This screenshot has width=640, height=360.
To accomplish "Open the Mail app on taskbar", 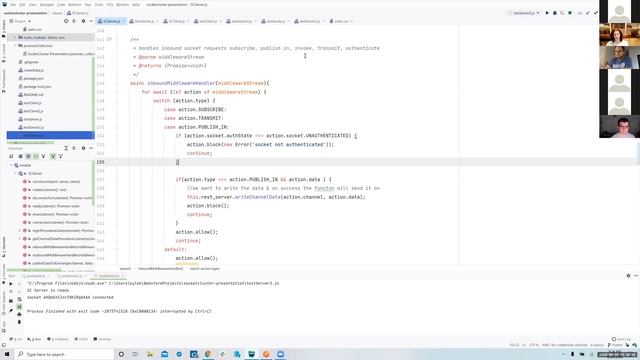I will point(164,354).
